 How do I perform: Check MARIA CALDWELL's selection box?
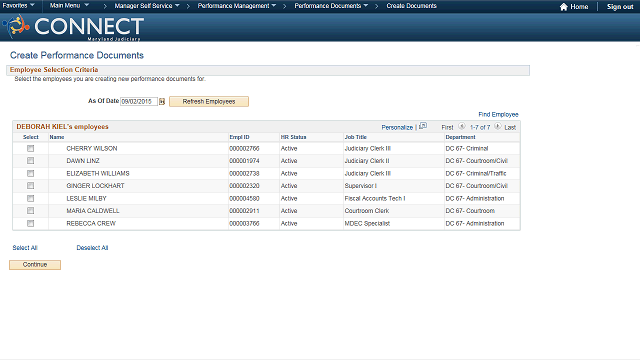[x=31, y=211]
